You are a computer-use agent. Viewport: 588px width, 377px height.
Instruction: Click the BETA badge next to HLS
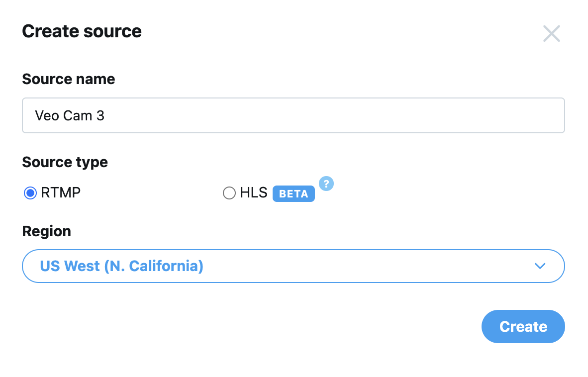click(x=294, y=194)
